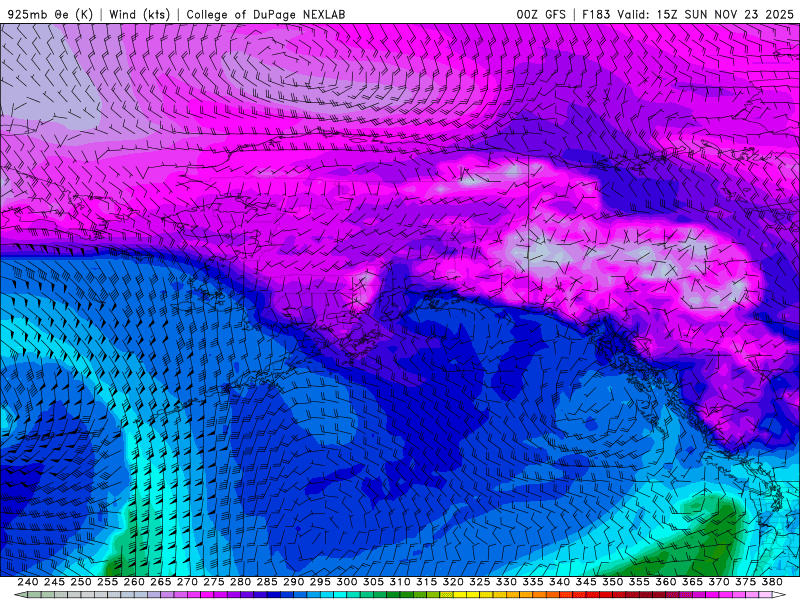This screenshot has width=800, height=600.
Task: Click the 360 legend value
Action: [666, 582]
